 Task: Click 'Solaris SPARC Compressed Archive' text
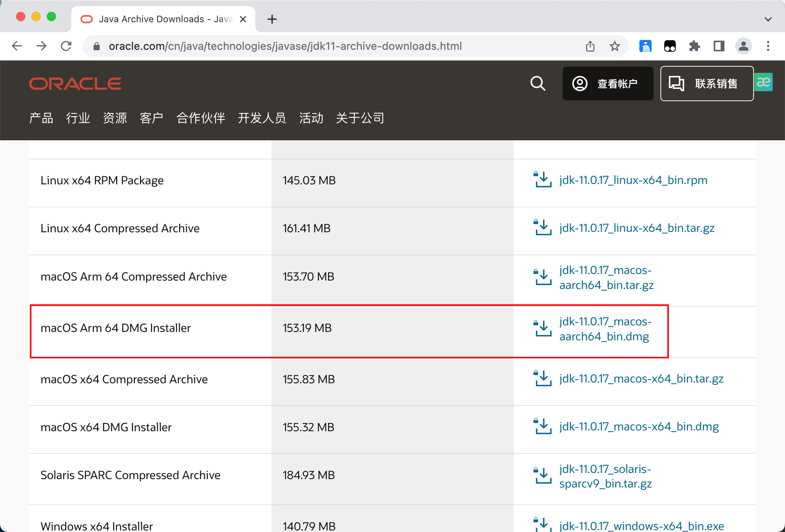[x=130, y=475]
